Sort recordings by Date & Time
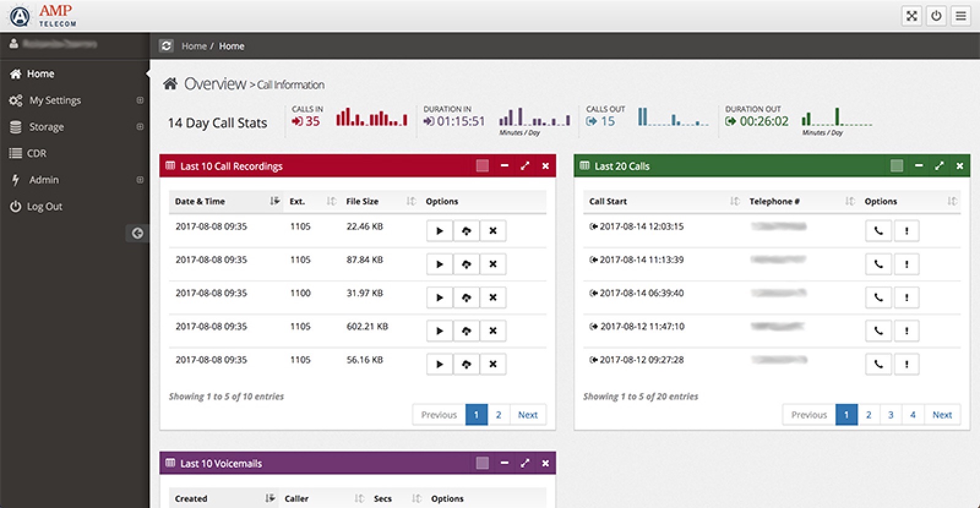 point(227,201)
